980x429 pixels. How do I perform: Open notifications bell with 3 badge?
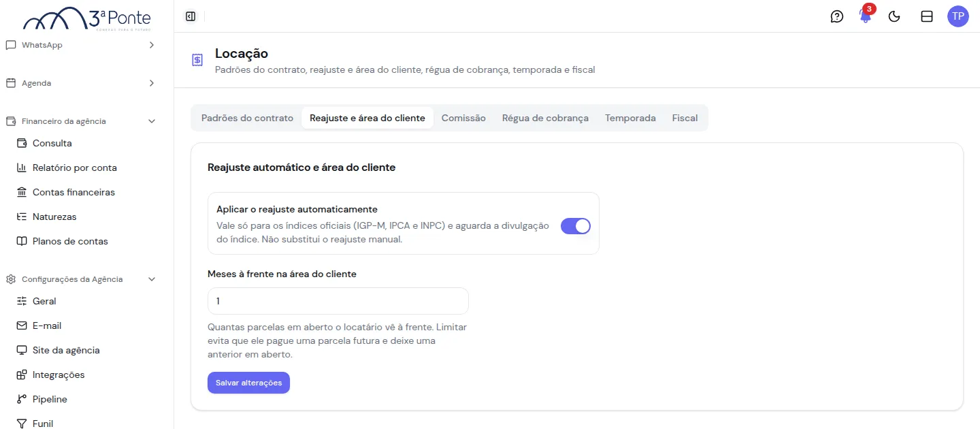pos(866,16)
